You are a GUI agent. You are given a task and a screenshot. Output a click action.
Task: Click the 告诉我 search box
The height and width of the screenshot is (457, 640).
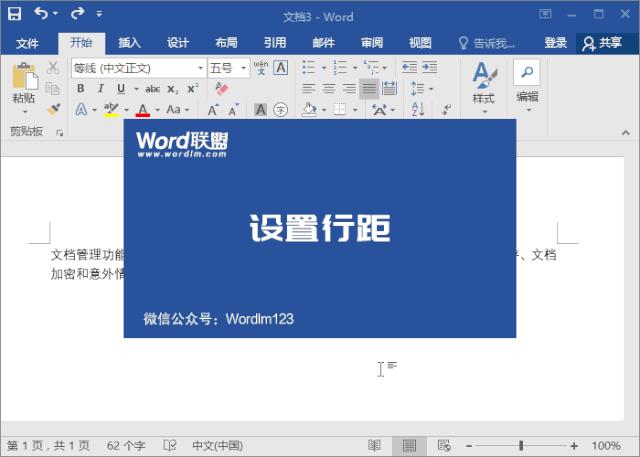coord(487,43)
